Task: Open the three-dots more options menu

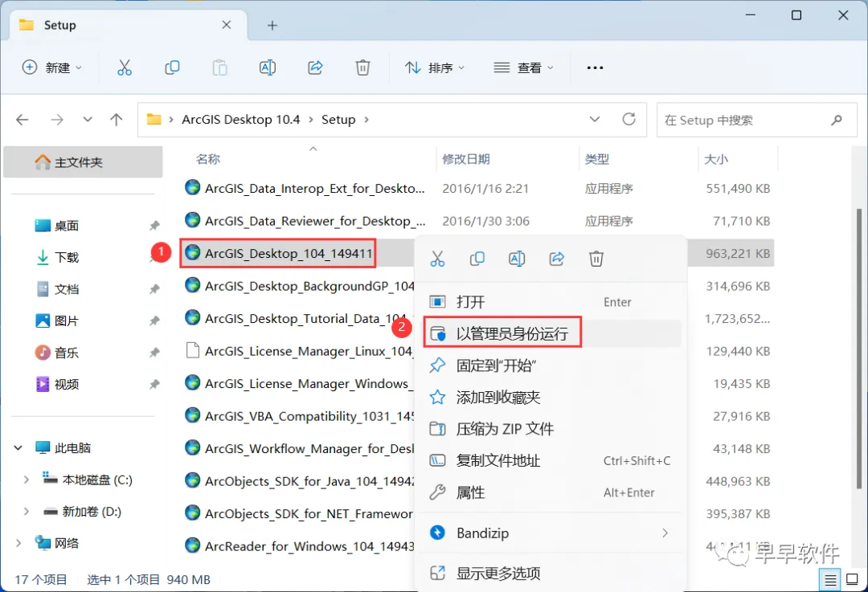Action: pos(595,67)
